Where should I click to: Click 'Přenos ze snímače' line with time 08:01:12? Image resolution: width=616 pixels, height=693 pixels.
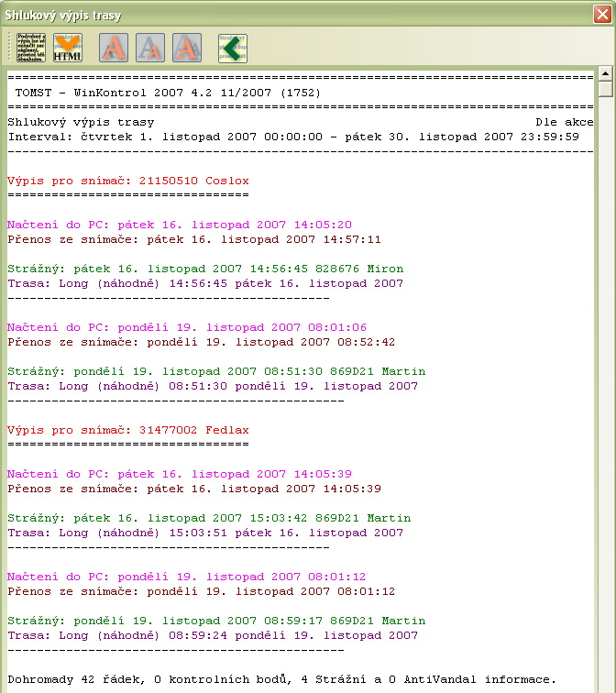point(202,591)
